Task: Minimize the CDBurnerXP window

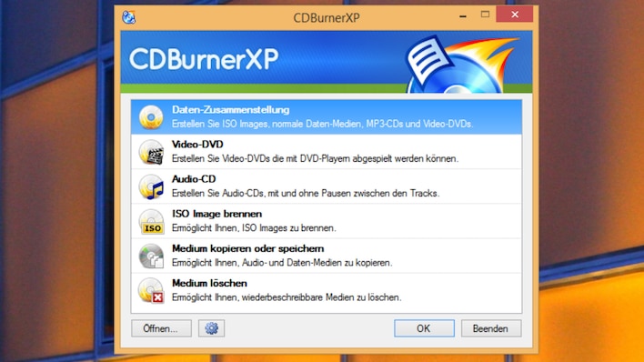Action: pos(463,15)
